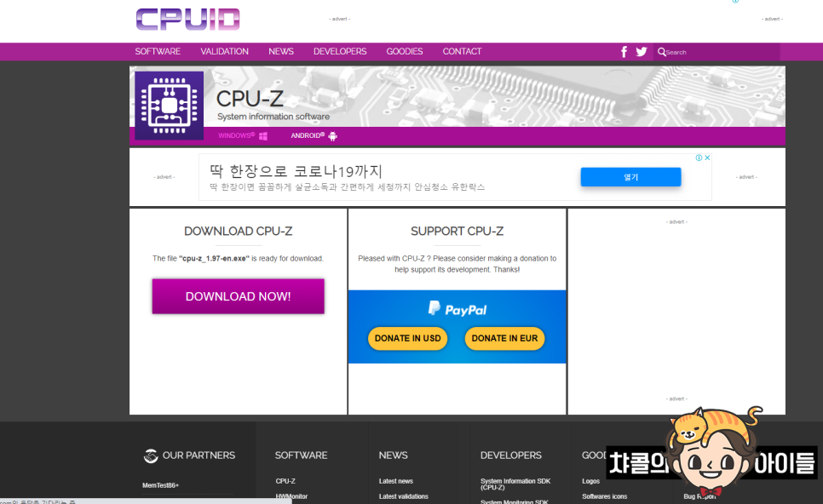Click the handshake Our Partners icon
This screenshot has height=504, width=823.
pos(151,455)
